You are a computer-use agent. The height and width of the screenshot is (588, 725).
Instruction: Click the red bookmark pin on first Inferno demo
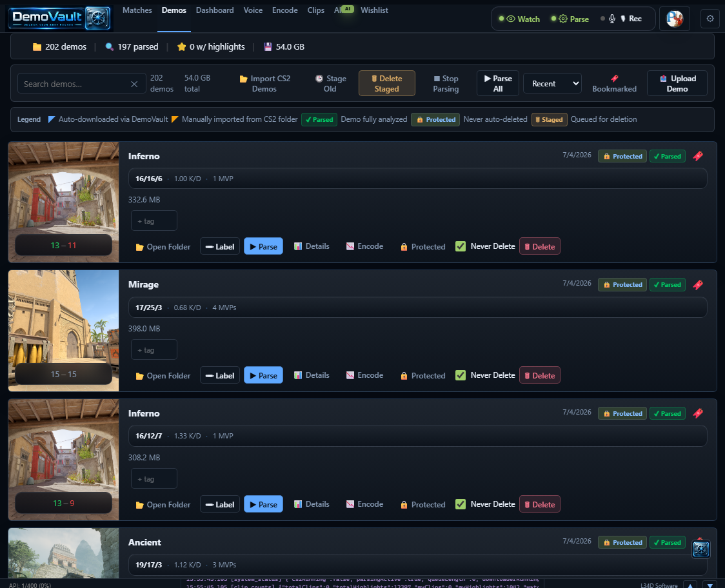pos(698,156)
